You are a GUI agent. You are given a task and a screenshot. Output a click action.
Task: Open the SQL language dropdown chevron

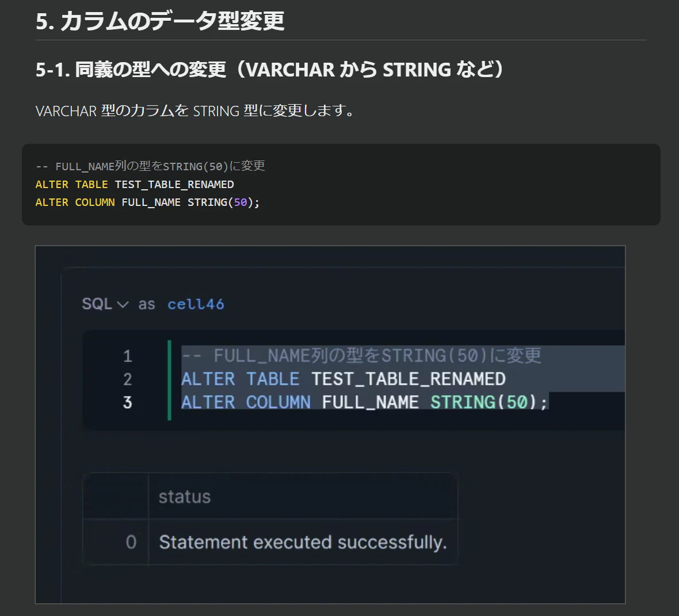click(123, 305)
